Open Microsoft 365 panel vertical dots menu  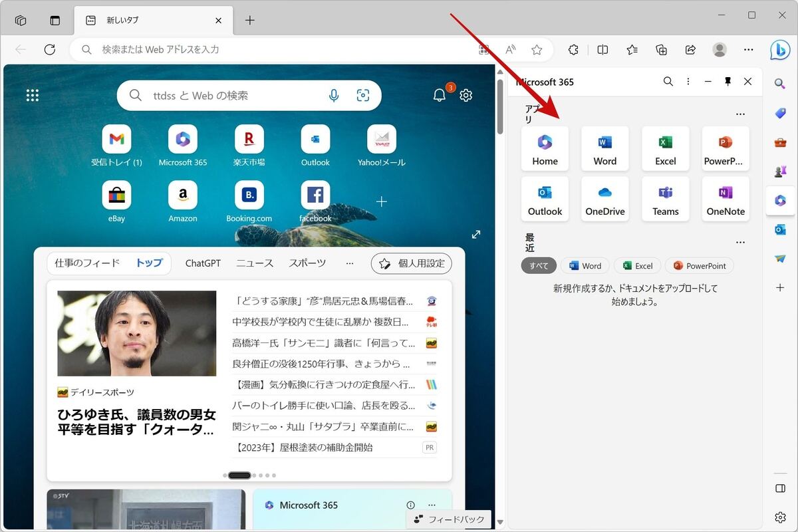[688, 81]
